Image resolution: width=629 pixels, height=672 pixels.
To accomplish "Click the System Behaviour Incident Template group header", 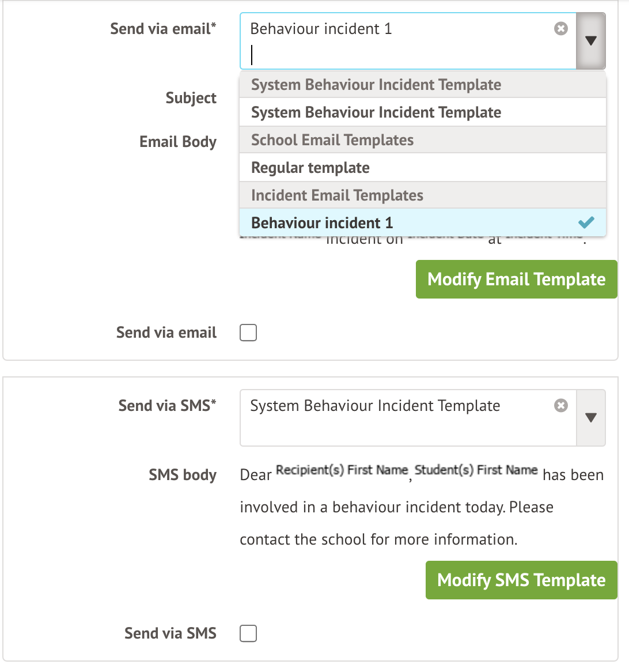I will pyautogui.click(x=376, y=85).
